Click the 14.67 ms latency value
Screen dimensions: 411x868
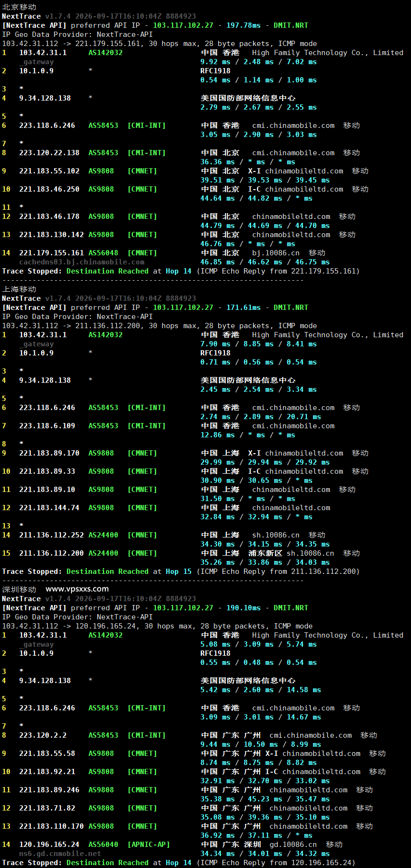click(x=304, y=717)
